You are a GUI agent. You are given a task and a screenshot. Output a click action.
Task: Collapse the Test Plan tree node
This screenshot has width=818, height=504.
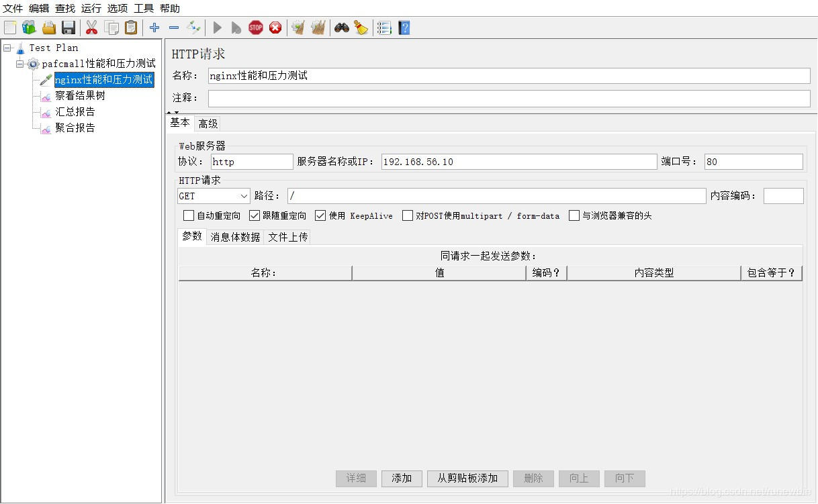coord(7,48)
